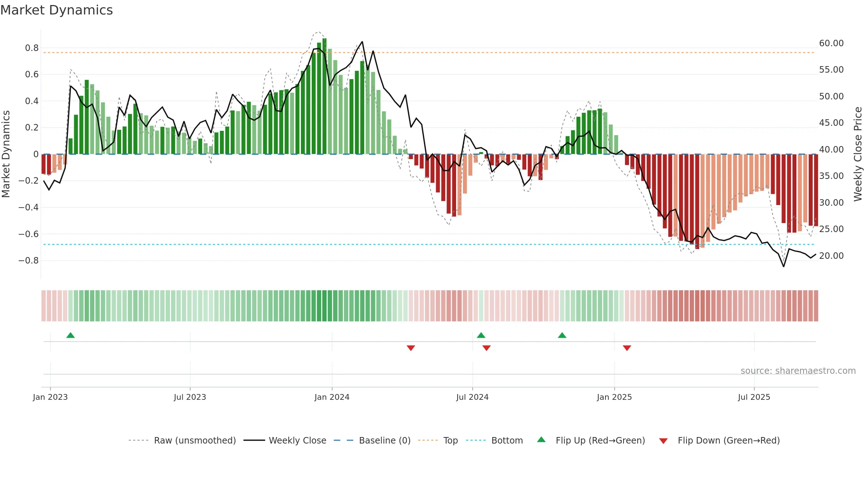Click the 55.00 price axis label
The height and width of the screenshot is (488, 868).
(x=831, y=69)
